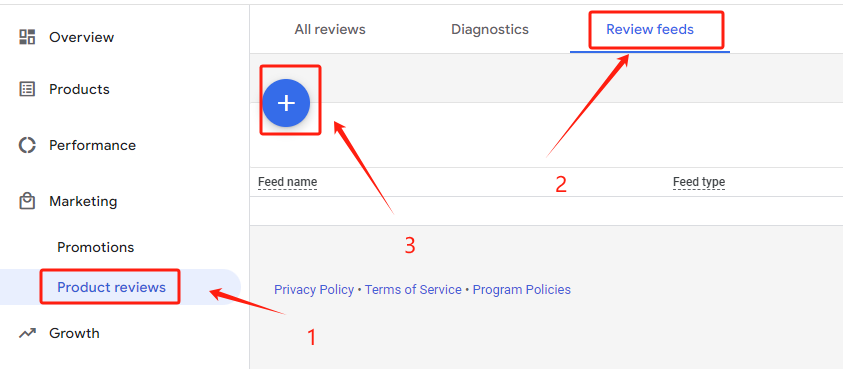Select Product reviews in the sidebar

(111, 287)
